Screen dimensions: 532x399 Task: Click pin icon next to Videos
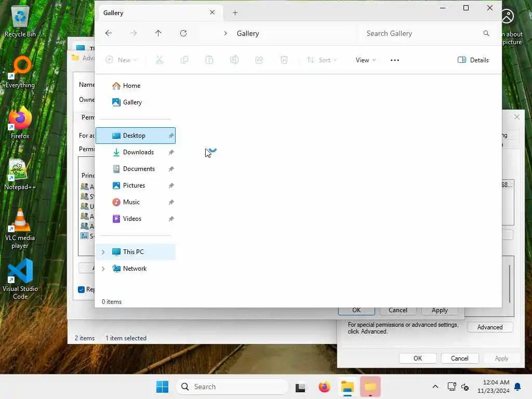click(171, 219)
